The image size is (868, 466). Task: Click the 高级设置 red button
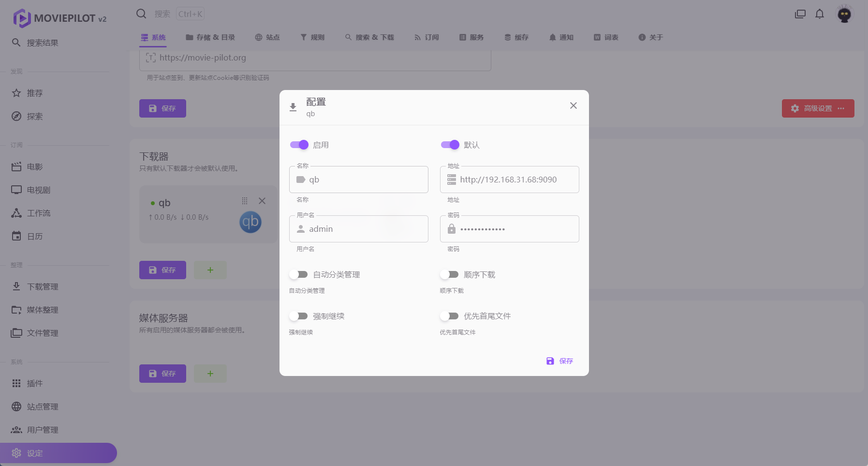pos(818,108)
